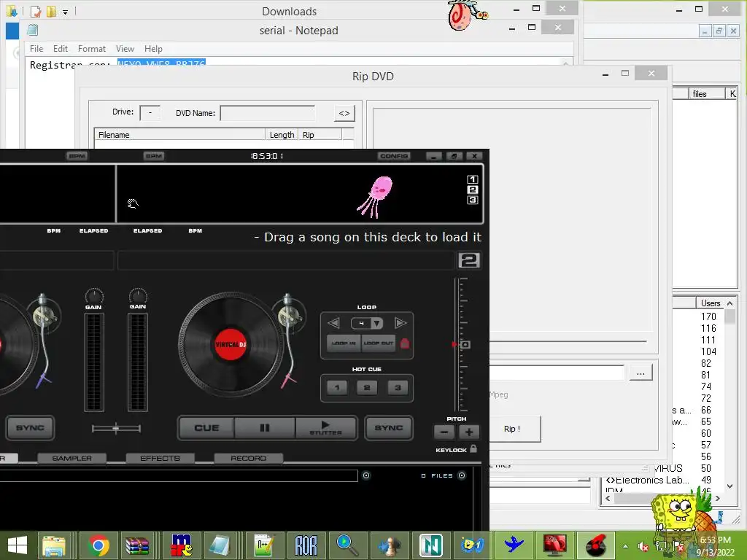Open Google Chrome from the taskbar

(x=98, y=545)
